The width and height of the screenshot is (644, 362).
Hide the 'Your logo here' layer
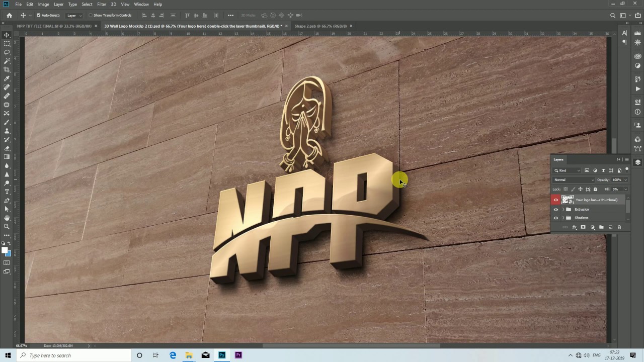point(556,200)
